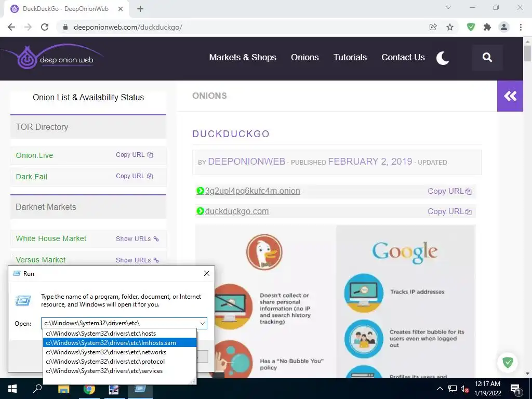Select the etc\lmhosts.sam suggestion
The height and width of the screenshot is (399, 532).
pyautogui.click(x=119, y=343)
